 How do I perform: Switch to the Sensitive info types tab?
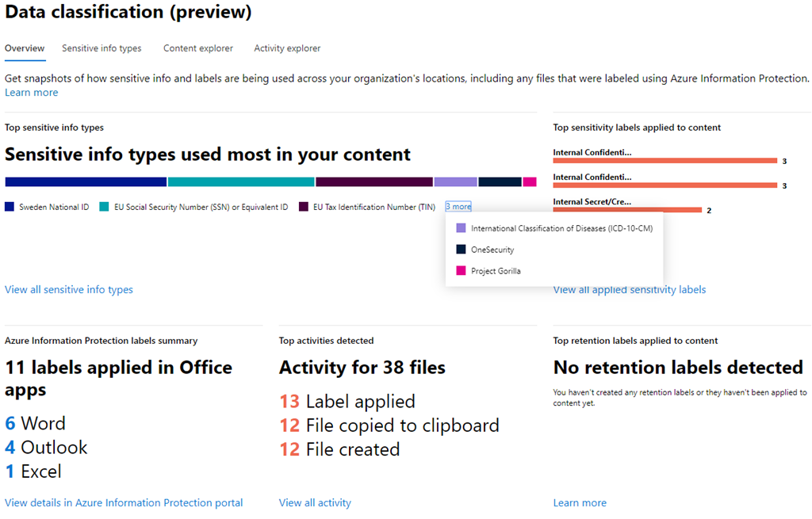(101, 48)
